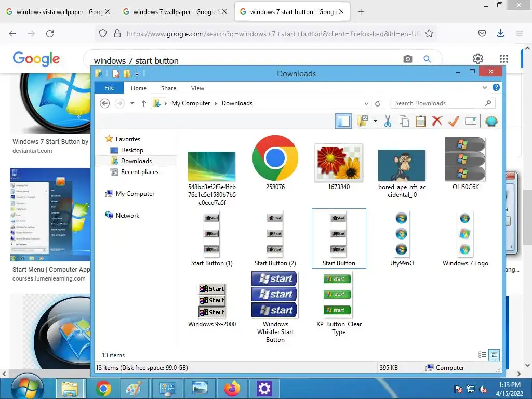Open Paint palette icon on taskbar
This screenshot has width=532, height=399.
click(x=134, y=388)
